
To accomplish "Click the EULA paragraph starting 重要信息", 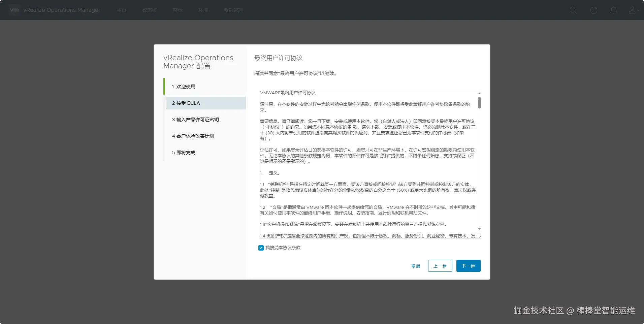I will coord(367,130).
